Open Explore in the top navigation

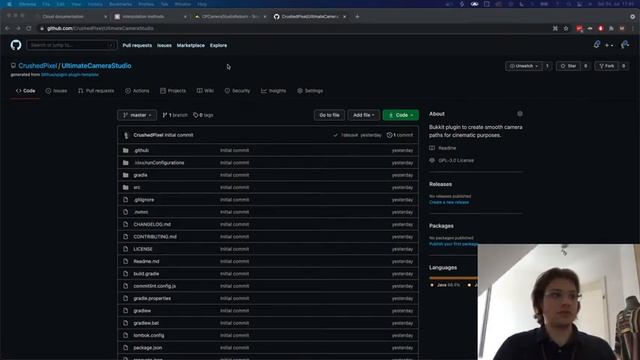point(218,45)
